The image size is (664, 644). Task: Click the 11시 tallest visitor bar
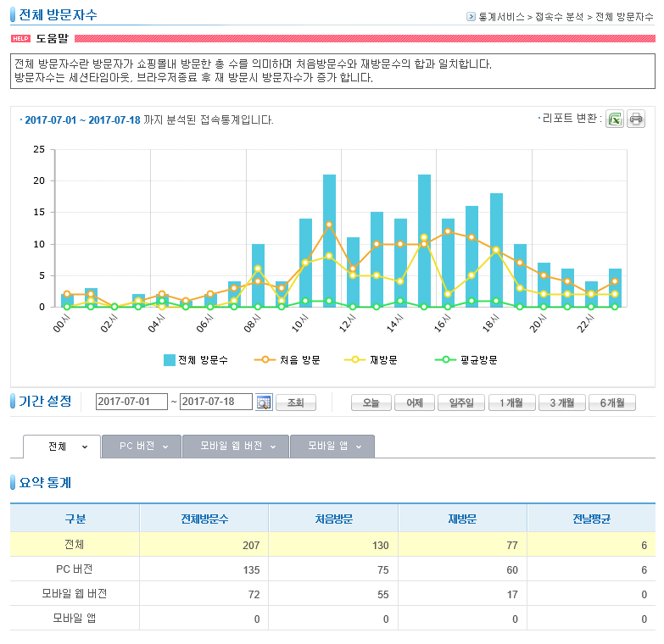[x=330, y=241]
